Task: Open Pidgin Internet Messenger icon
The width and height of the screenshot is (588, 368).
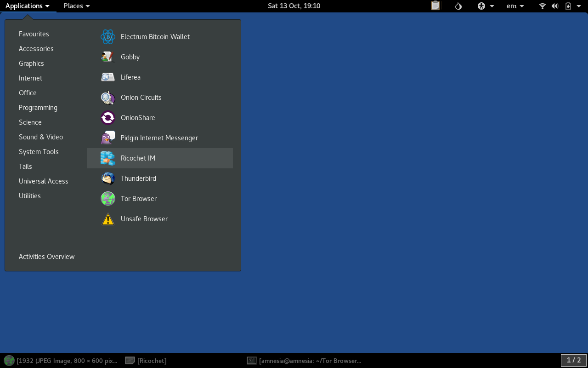Action: point(108,138)
